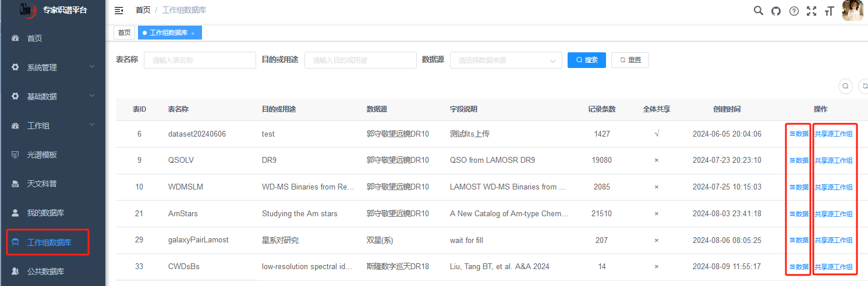Hide search using round magnifier icon above table

tap(846, 86)
